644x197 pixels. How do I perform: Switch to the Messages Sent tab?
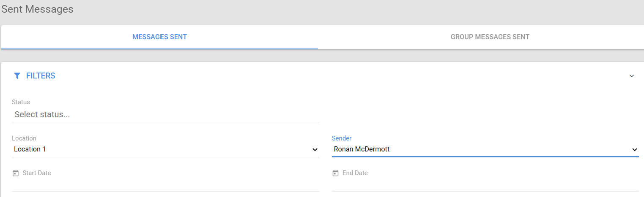pos(159,37)
